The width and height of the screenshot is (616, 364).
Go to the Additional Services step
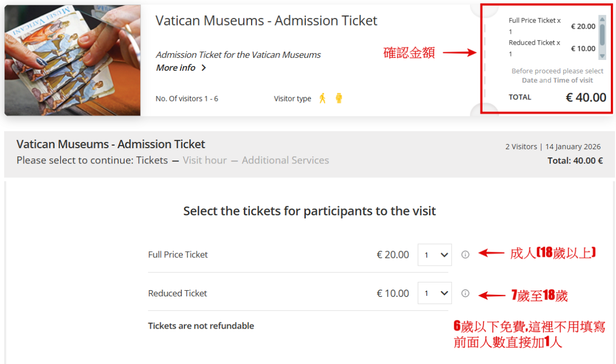(x=285, y=160)
